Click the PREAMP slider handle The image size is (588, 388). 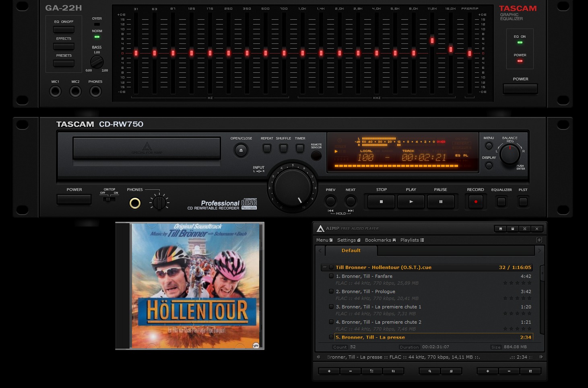(x=469, y=53)
